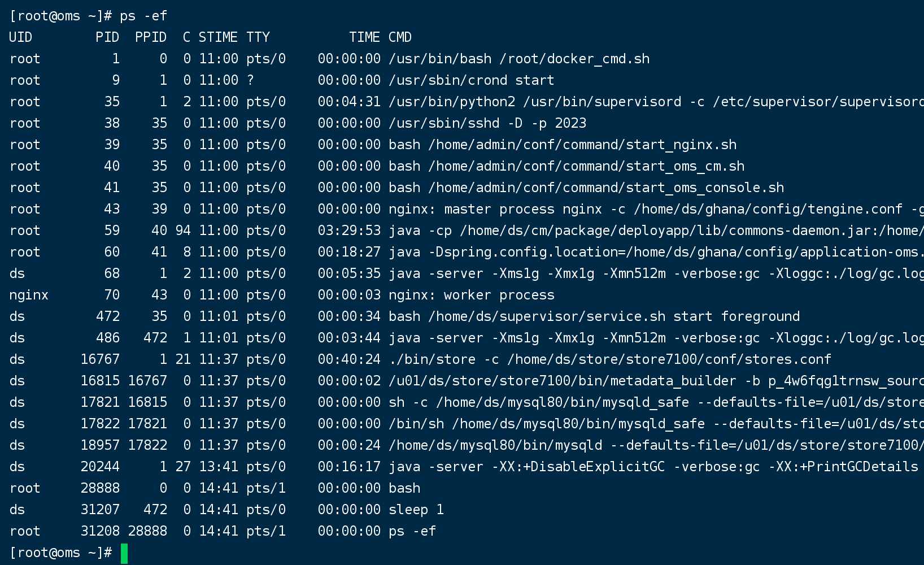Click the service.sh start foreground line
This screenshot has height=565, width=924.
594,316
